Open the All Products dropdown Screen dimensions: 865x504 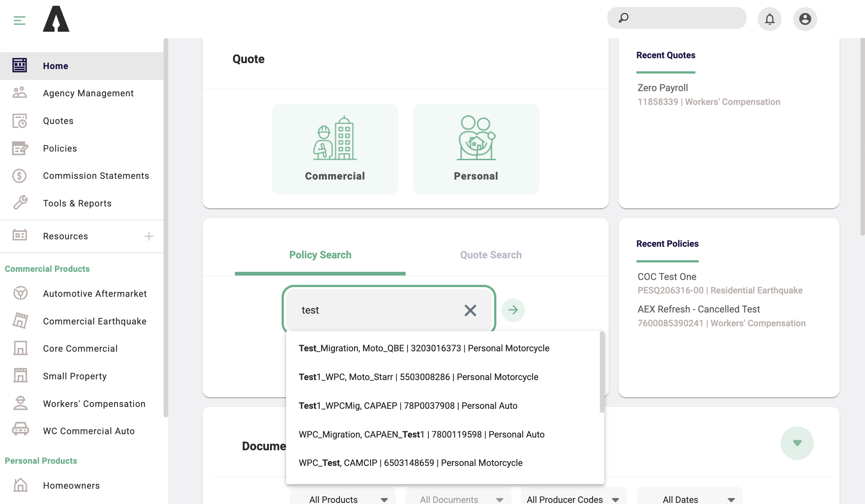(342, 499)
